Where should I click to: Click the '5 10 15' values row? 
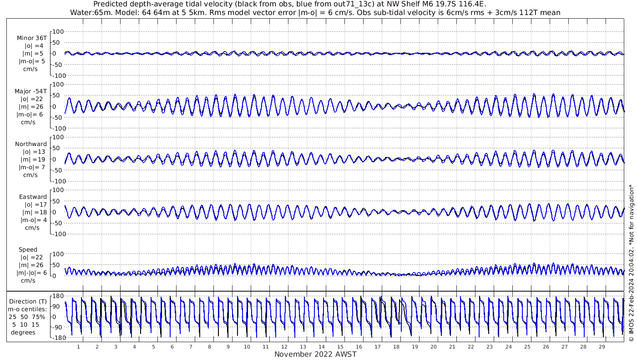pyautogui.click(x=26, y=325)
